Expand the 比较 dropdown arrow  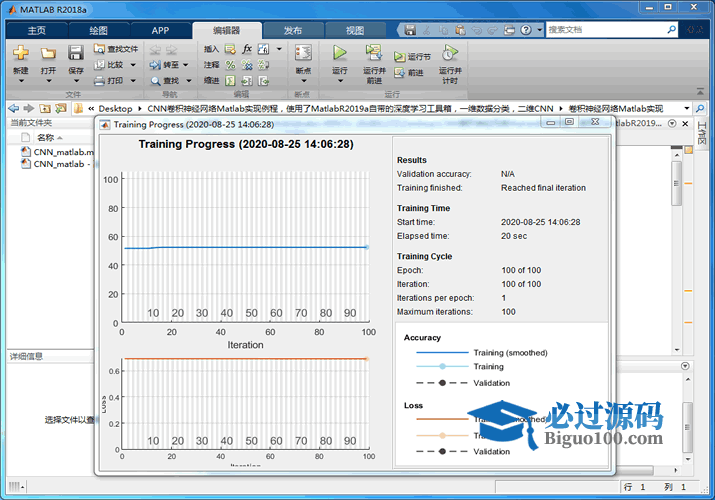pos(133,65)
